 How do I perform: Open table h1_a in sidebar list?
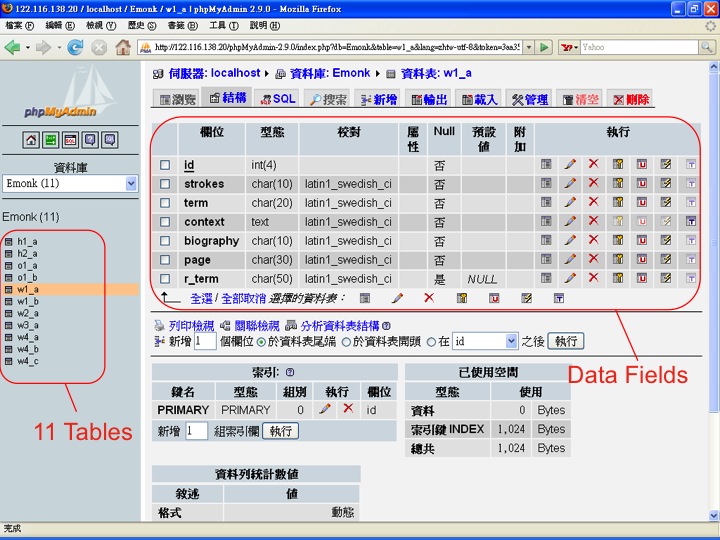point(27,242)
